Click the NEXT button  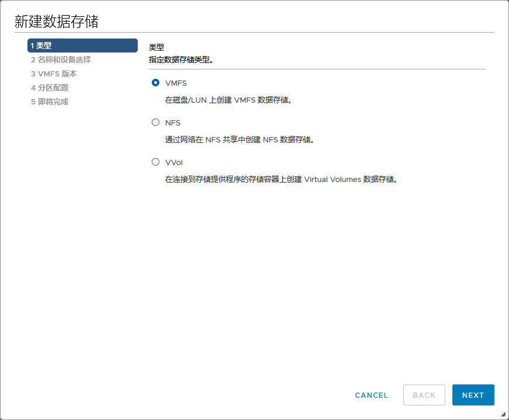[473, 395]
